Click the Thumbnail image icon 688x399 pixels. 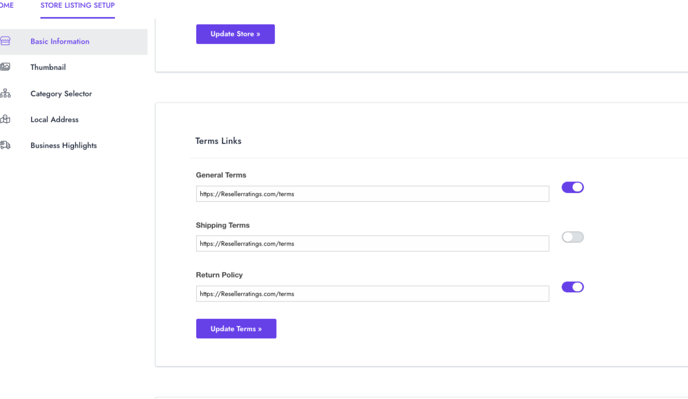click(x=5, y=67)
